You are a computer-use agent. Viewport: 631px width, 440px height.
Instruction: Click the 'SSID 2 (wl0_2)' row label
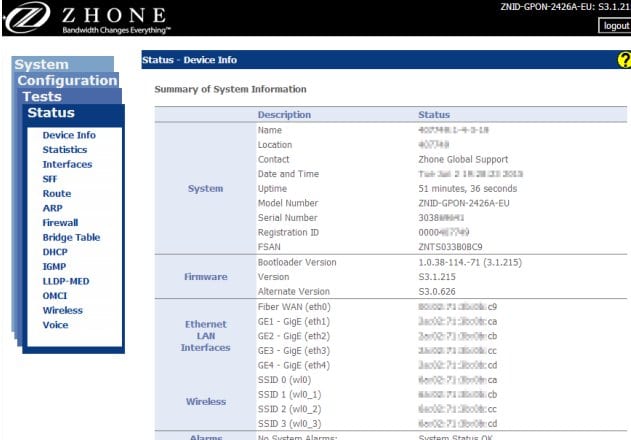[x=289, y=409]
